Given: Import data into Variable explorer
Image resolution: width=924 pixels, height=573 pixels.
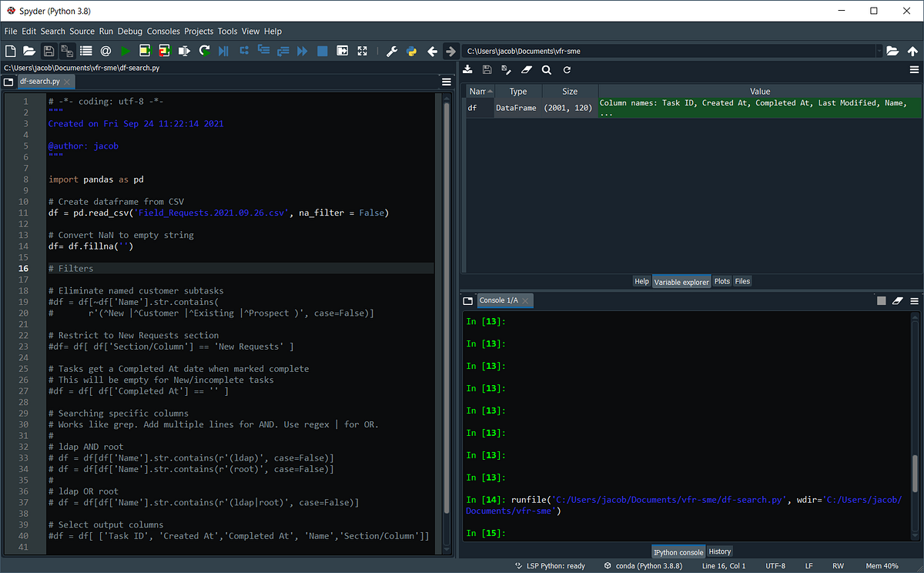Looking at the screenshot, I should [x=467, y=69].
